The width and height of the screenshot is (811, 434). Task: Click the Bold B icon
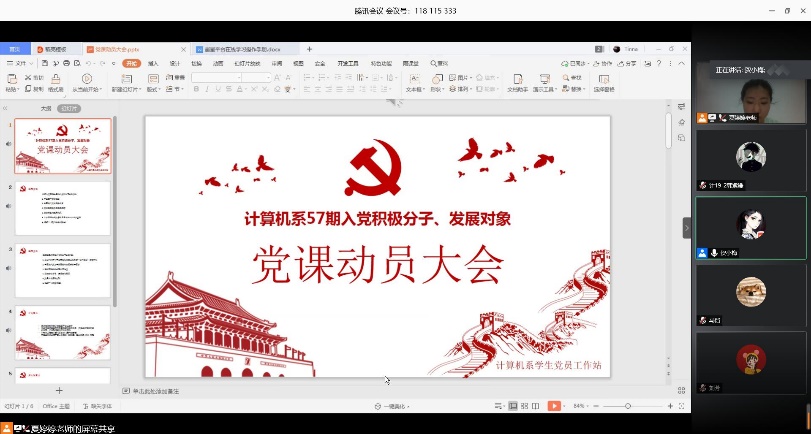coord(196,89)
